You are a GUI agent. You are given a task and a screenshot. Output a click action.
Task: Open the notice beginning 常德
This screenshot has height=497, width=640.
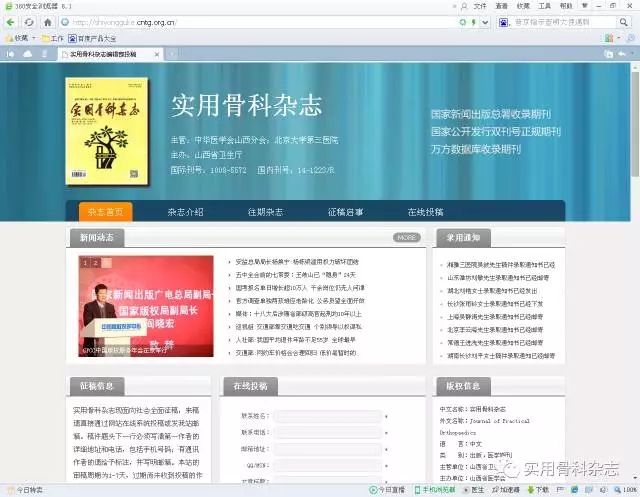pos(495,343)
